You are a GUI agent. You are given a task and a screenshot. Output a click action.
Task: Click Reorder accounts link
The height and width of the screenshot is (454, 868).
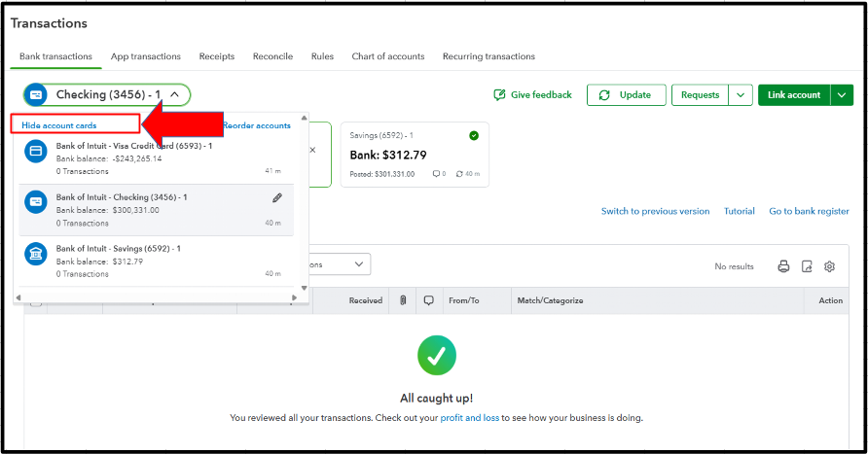tap(257, 125)
